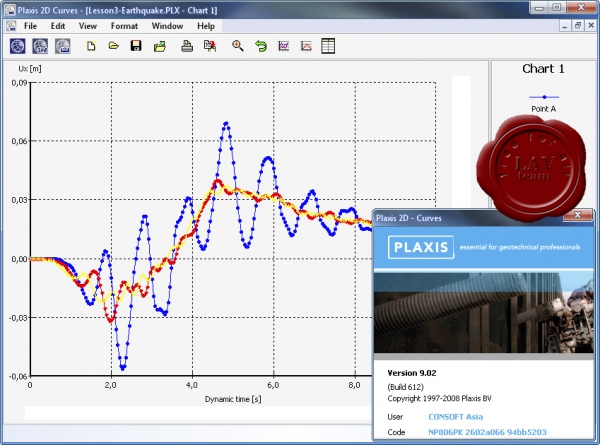Click the Copyright 1997-2008 Plaxis BV text
The image size is (600, 445).
[439, 399]
